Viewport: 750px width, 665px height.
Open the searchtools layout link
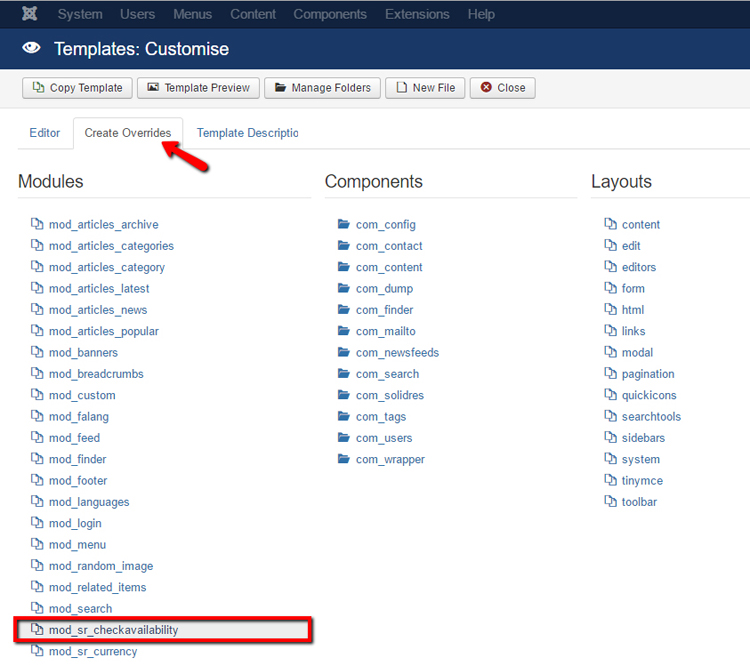(651, 416)
